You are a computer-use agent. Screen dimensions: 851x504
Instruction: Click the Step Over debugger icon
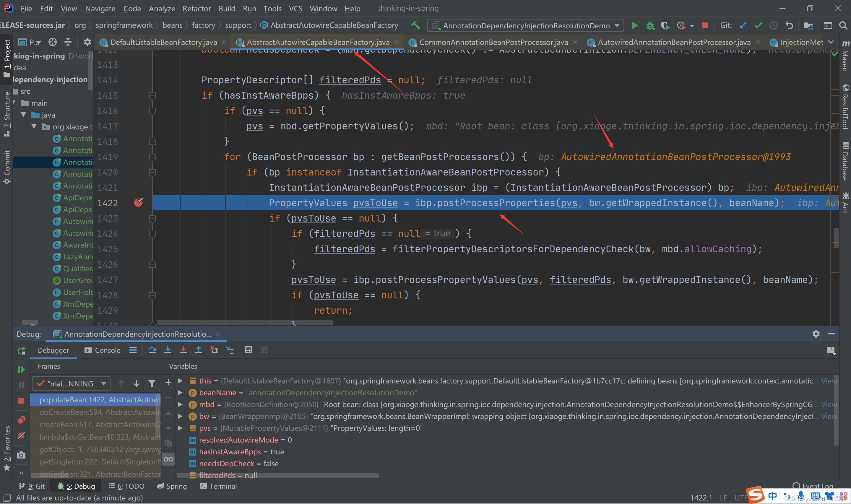(152, 350)
